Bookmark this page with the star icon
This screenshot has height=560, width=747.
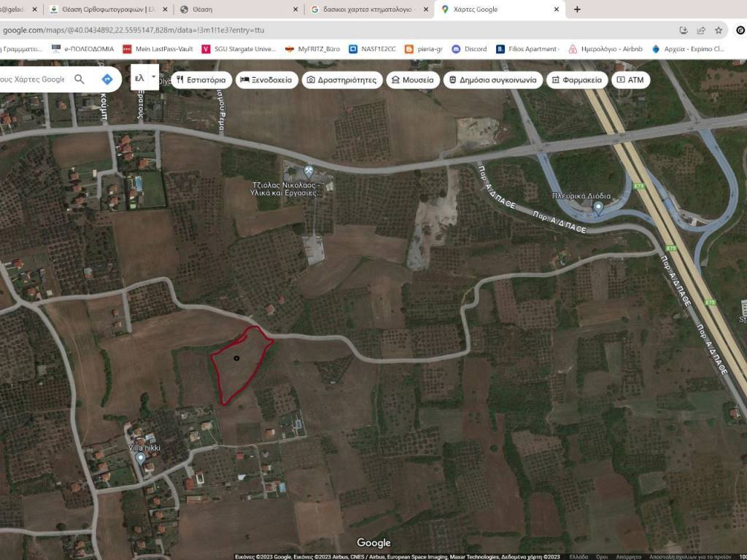[719, 31]
